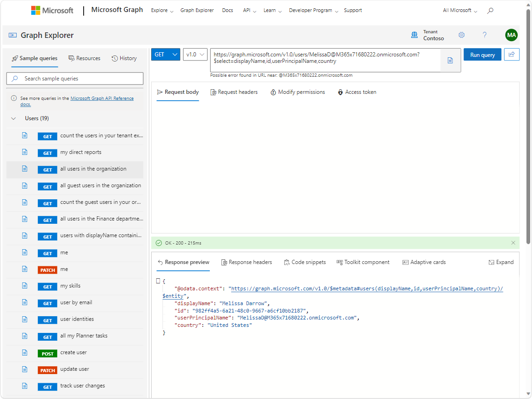The image size is (532, 399).
Task: Open Docs in top navigation
Action: click(228, 11)
